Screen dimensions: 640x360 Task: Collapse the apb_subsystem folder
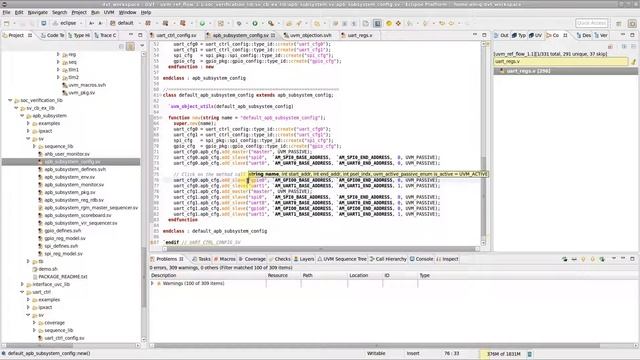[22, 116]
